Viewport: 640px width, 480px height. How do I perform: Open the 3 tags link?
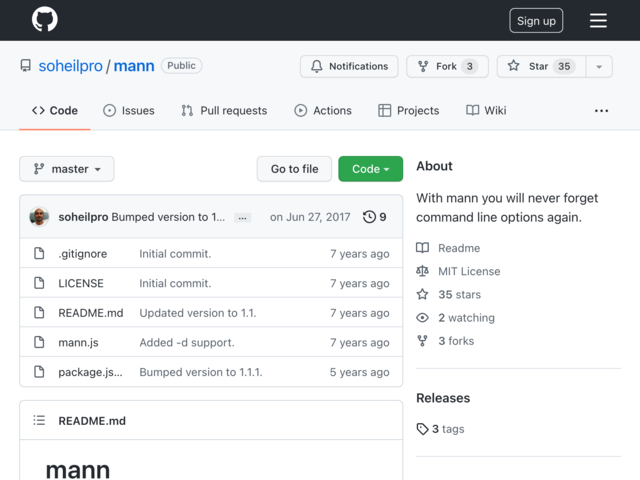pyautogui.click(x=448, y=429)
